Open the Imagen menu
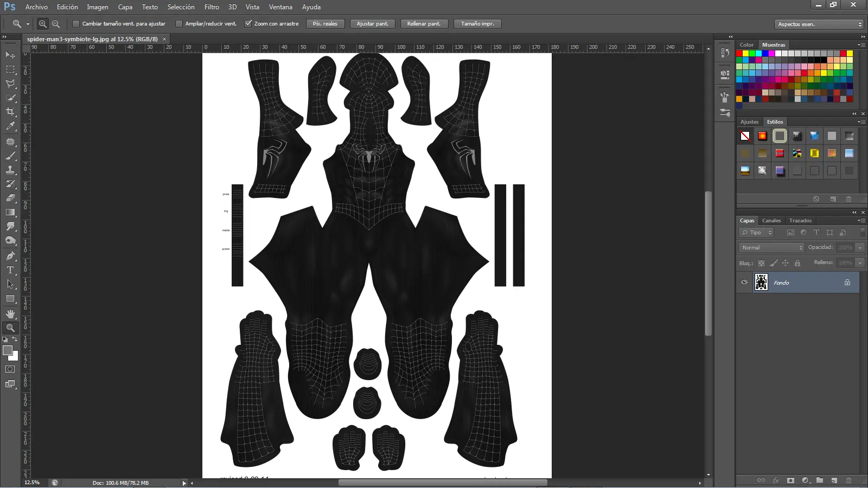The width and height of the screenshot is (868, 488). [x=98, y=7]
